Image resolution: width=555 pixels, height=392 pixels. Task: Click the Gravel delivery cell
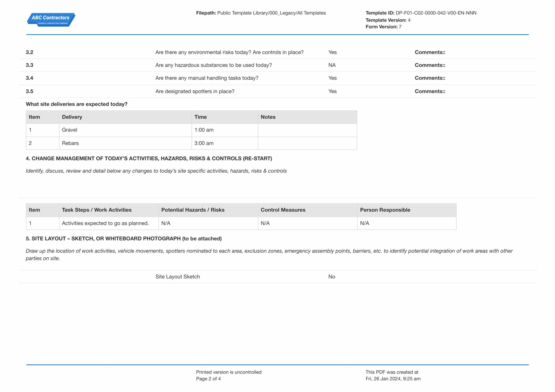[70, 130]
